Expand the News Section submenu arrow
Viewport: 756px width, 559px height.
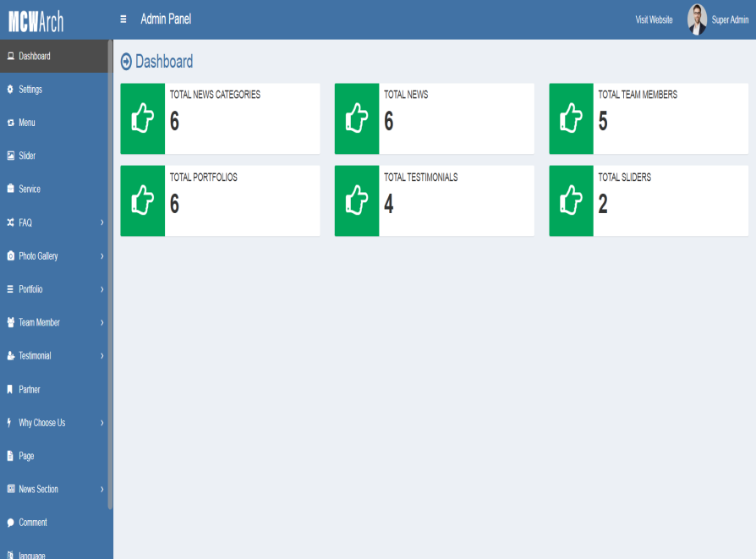[101, 490]
